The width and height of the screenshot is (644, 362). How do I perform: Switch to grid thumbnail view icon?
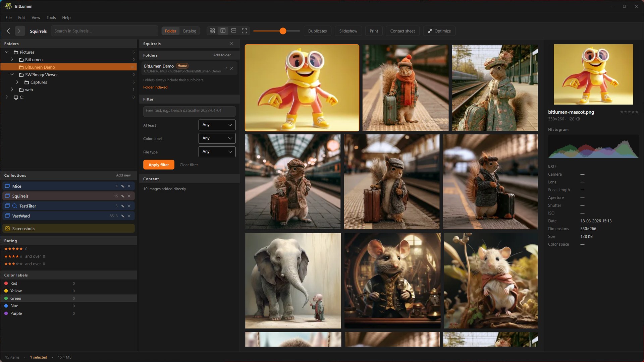point(212,31)
